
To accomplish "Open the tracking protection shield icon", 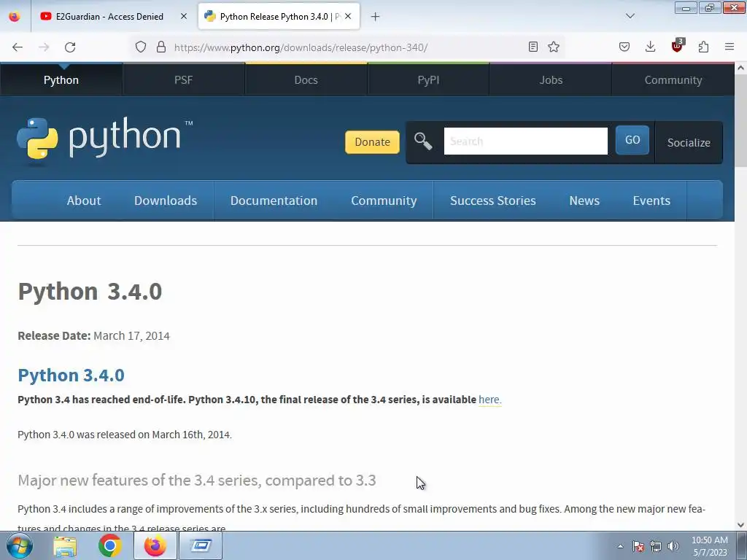I will tap(141, 47).
